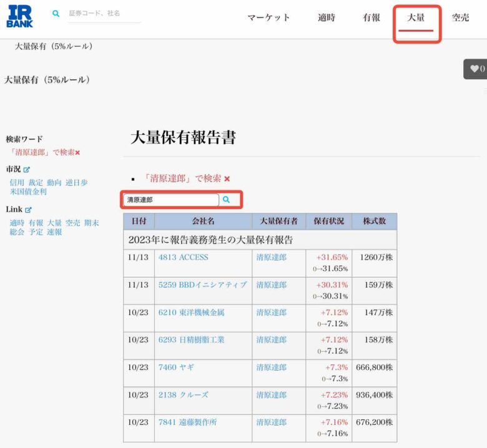Click the heart favorite counter button

pos(476,69)
